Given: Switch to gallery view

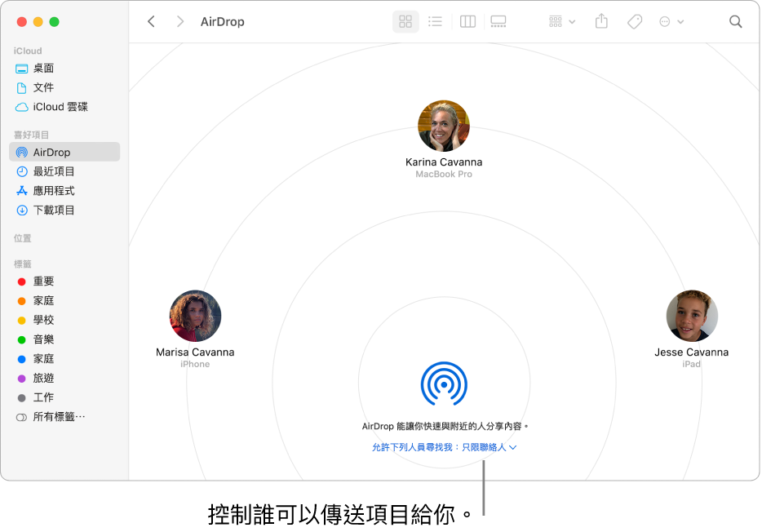Looking at the screenshot, I should 498,21.
